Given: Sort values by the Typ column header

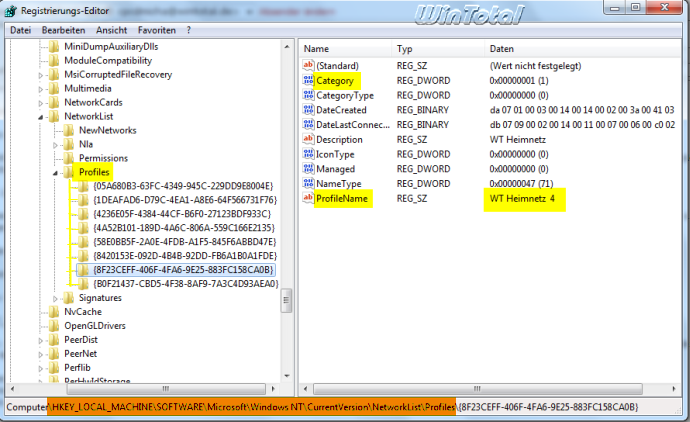Looking at the screenshot, I should pyautogui.click(x=438, y=49).
